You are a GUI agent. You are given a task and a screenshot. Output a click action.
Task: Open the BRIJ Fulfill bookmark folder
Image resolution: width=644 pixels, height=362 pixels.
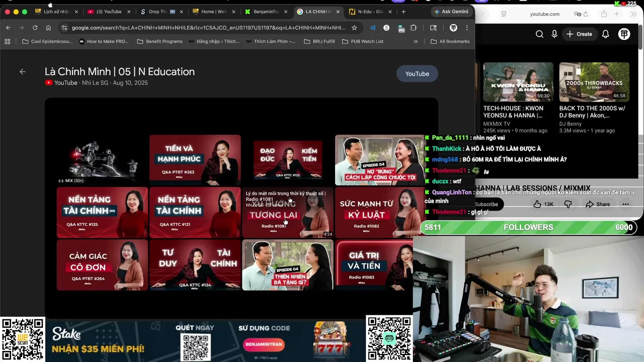(319, 41)
